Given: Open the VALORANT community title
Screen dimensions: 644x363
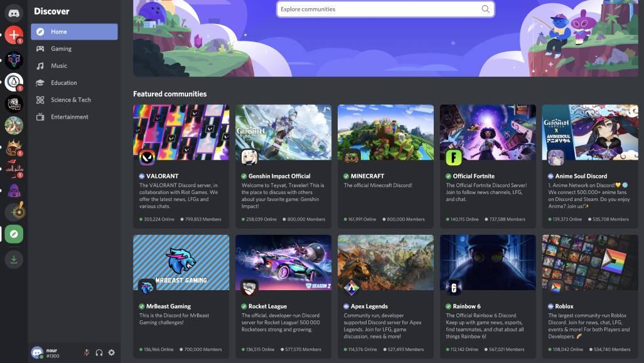Looking at the screenshot, I should click(162, 176).
